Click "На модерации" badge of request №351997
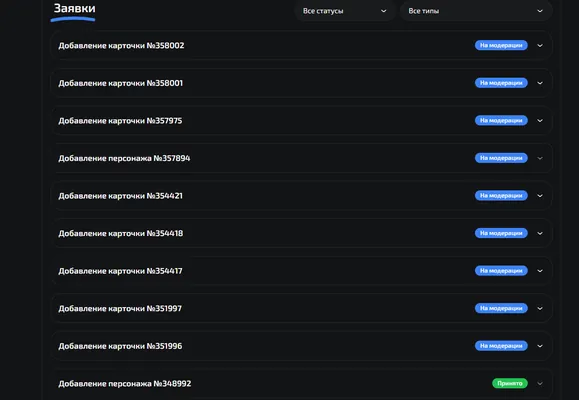 [x=501, y=308]
